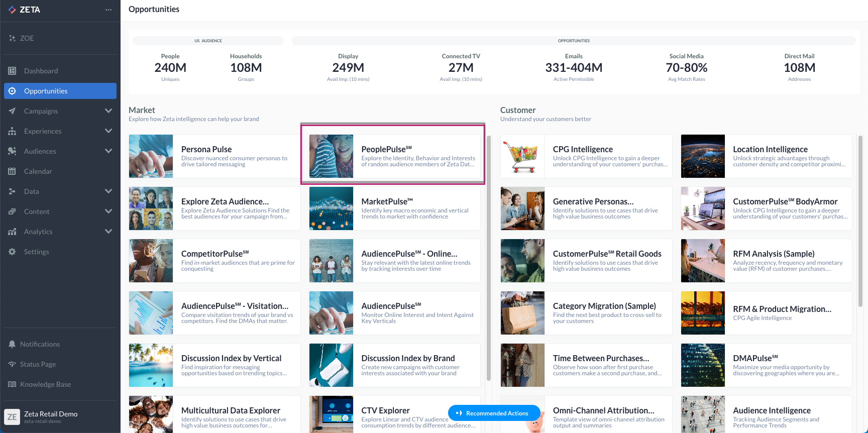Viewport: 868px width, 433px height.
Task: Click the Recommended Actions button
Action: 494,413
